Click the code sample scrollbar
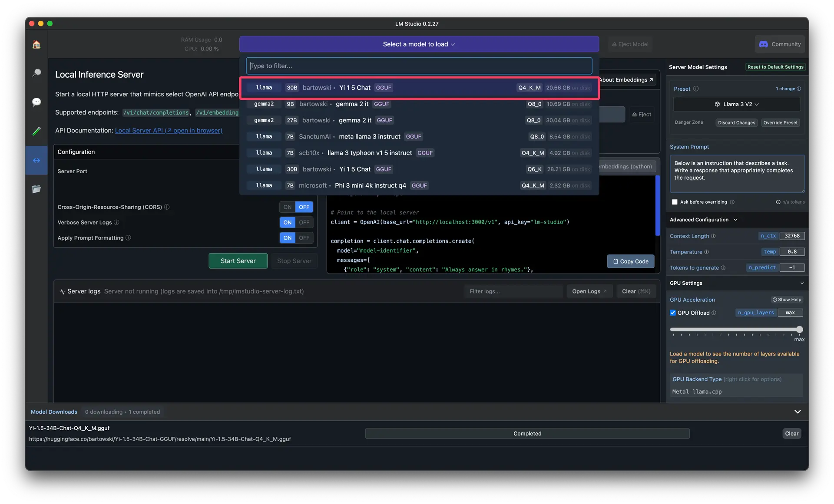This screenshot has width=834, height=504. pos(657,206)
